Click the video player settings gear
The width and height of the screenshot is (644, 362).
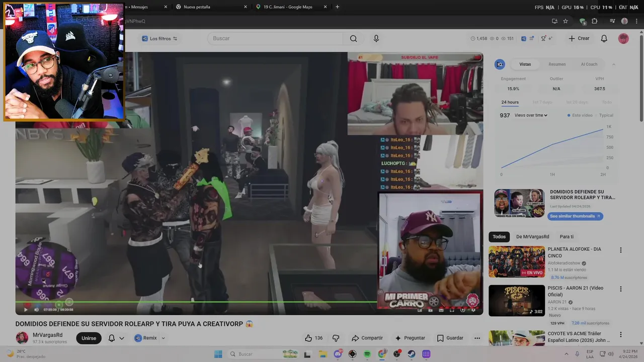pos(473,310)
